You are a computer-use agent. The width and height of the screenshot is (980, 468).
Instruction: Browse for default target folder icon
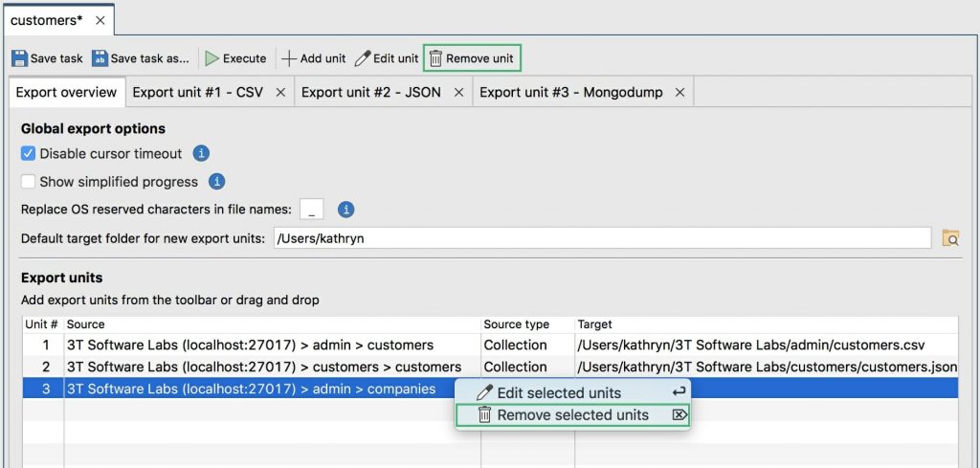point(950,238)
